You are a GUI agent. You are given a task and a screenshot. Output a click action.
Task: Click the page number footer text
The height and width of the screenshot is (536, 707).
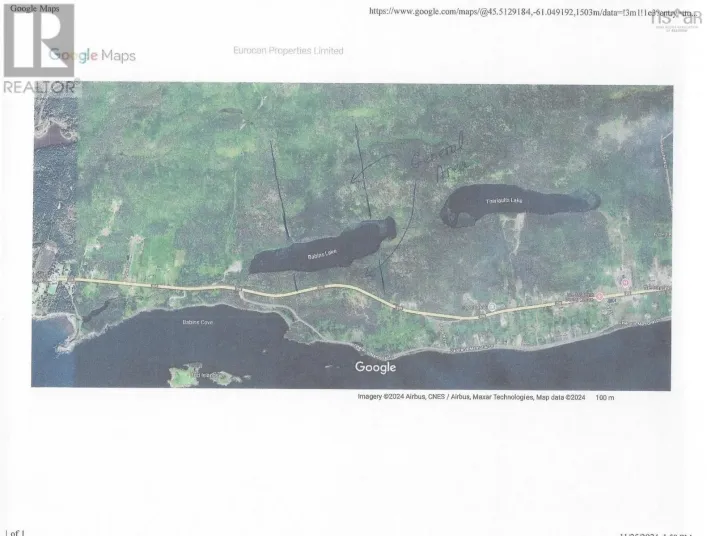coord(15,531)
